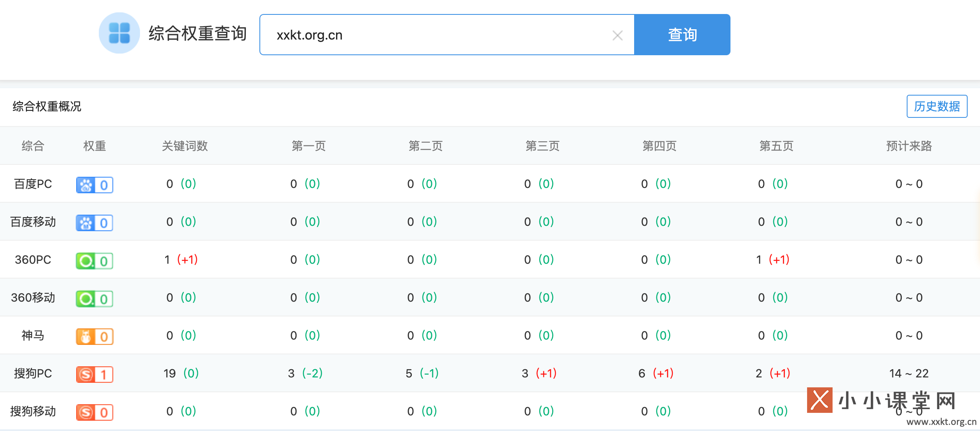This screenshot has height=431, width=980.
Task: Select the 百度PC row label
Action: [x=33, y=184]
